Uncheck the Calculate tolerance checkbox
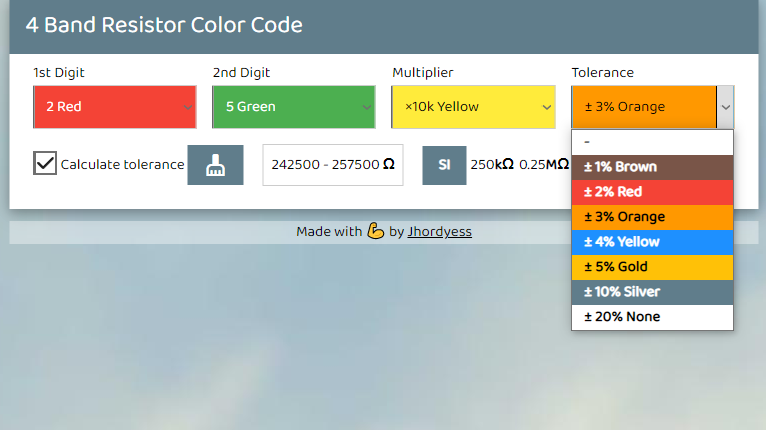766x430 pixels. 45,163
